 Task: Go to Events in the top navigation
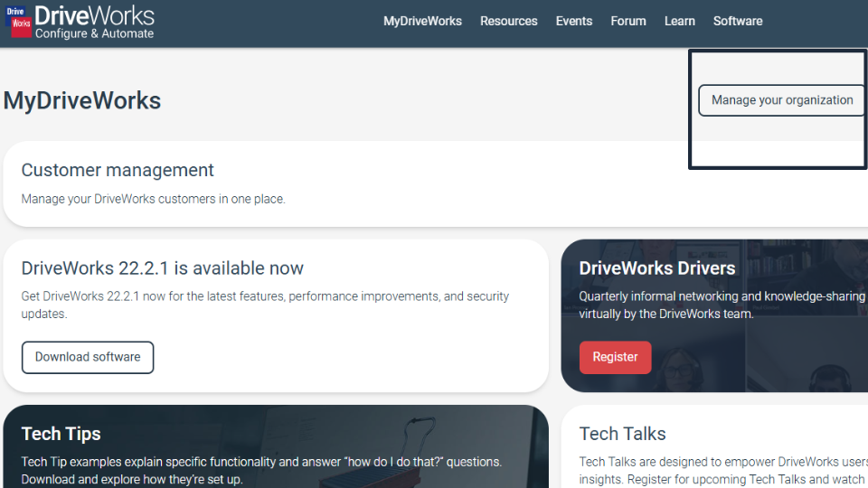(x=573, y=21)
